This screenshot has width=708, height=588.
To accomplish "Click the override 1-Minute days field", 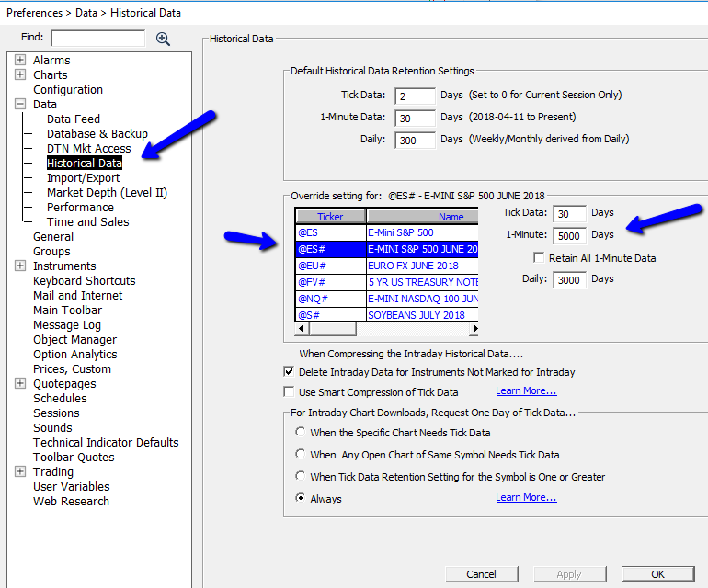I will 569,236.
